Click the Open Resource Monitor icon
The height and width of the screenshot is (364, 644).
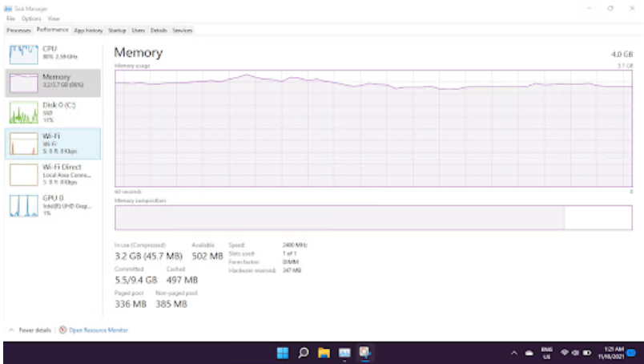tap(62, 330)
